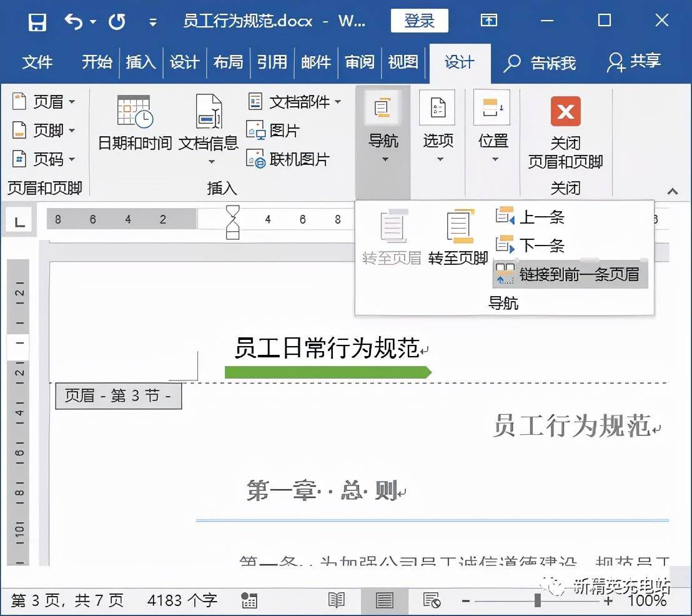The image size is (692, 616).
Task: Switch to the 开始 tab
Action: (x=97, y=62)
